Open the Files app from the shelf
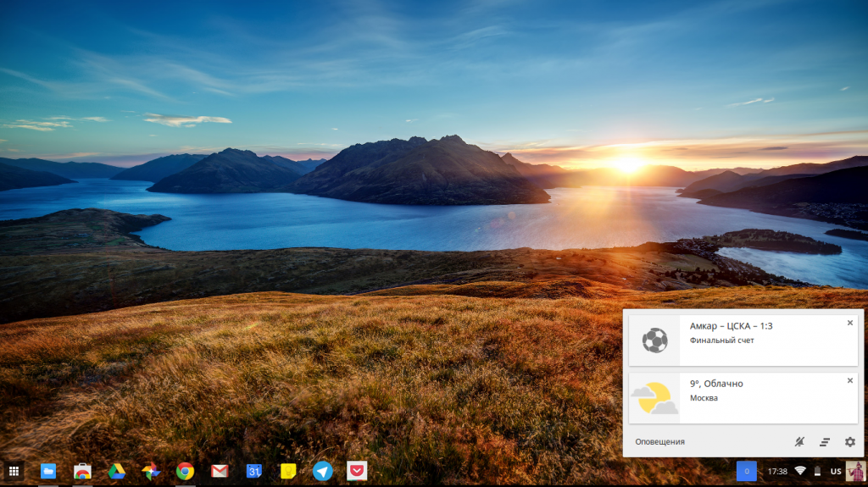The image size is (868, 487). (x=48, y=471)
